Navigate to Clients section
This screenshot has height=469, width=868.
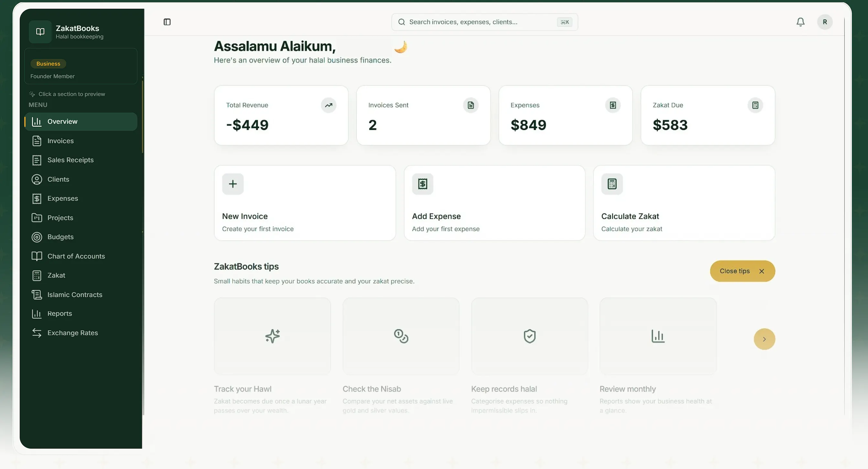[x=81, y=179]
